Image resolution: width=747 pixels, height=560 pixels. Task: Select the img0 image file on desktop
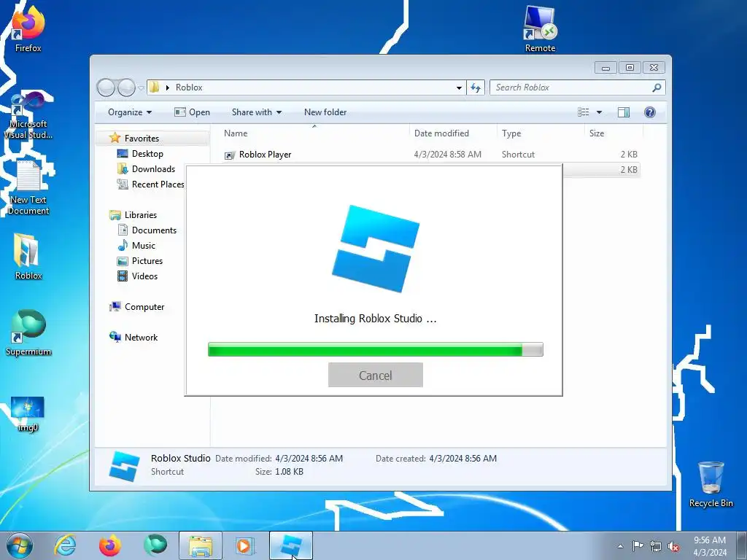[x=28, y=413]
